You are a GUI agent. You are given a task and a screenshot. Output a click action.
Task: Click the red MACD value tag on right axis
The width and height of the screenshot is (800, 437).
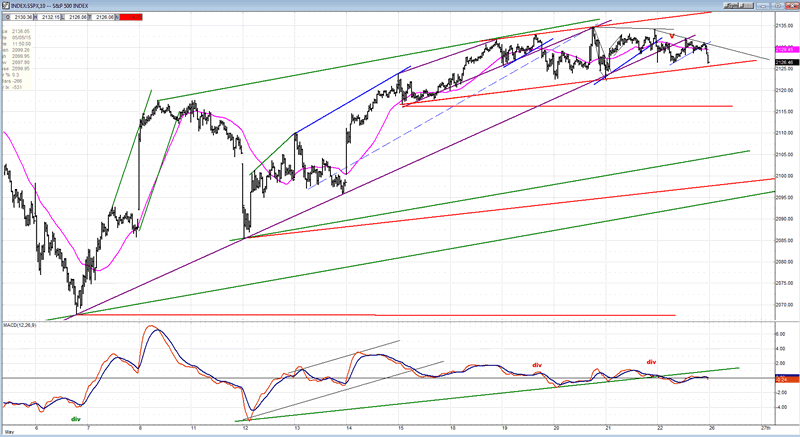point(785,380)
